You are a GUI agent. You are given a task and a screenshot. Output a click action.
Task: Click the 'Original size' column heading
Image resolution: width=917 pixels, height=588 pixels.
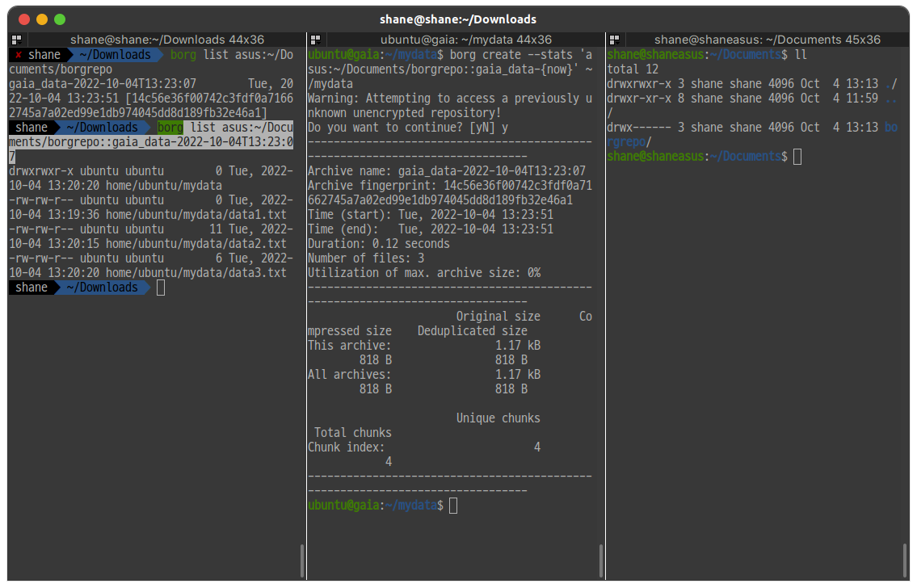click(498, 317)
